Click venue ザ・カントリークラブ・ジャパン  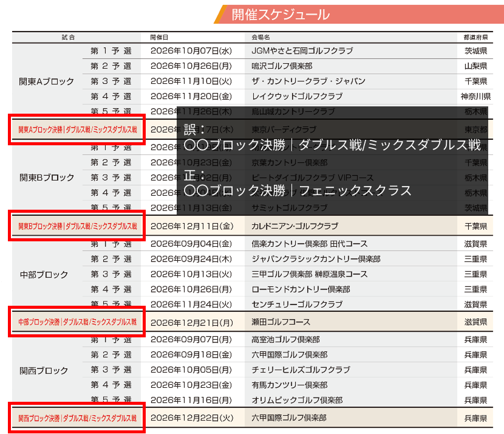pyautogui.click(x=308, y=81)
